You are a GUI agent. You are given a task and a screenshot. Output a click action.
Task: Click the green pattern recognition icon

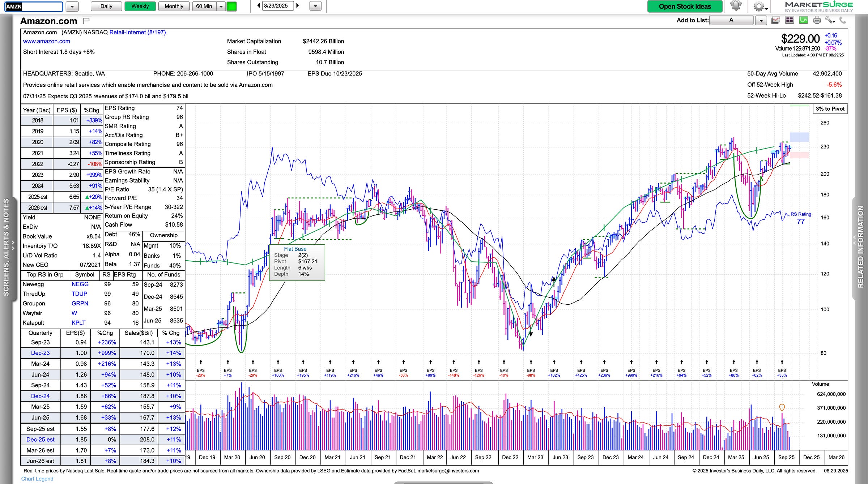803,20
